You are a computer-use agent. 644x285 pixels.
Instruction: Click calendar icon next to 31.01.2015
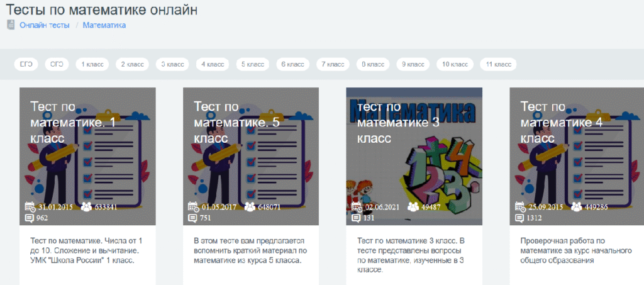click(x=30, y=206)
